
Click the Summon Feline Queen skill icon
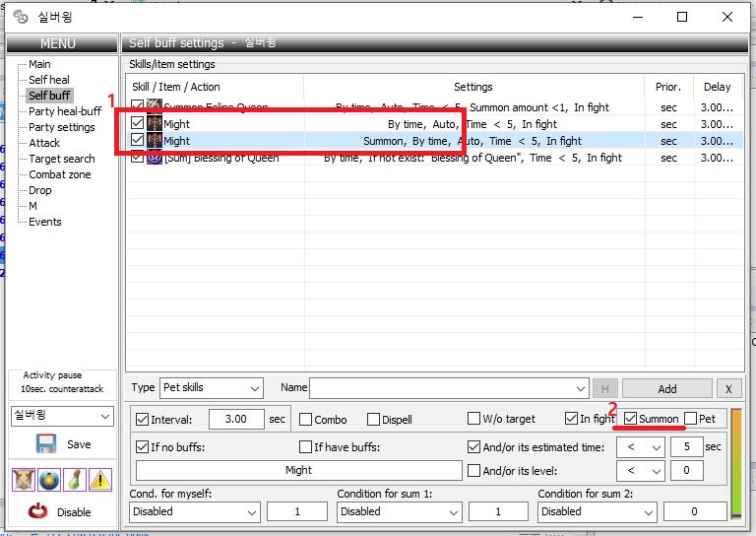[155, 107]
